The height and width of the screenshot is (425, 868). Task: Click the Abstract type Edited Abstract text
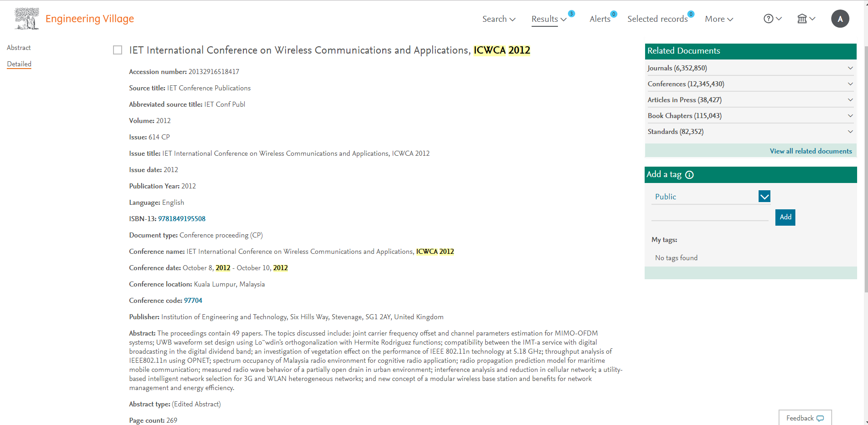[175, 404]
